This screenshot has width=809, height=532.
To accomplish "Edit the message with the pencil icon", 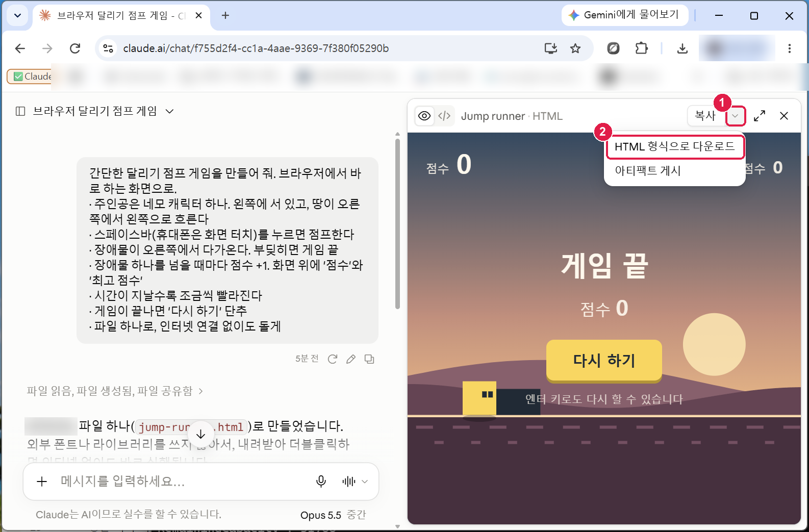I will [351, 359].
